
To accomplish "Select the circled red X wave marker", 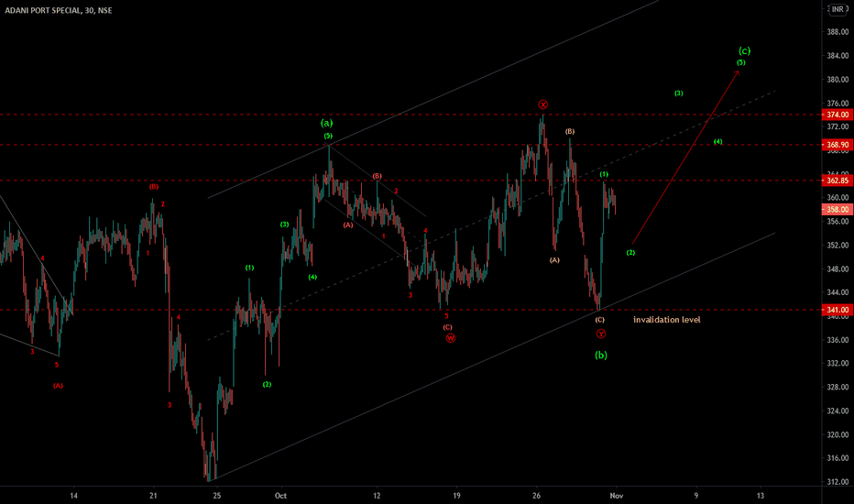I will [543, 104].
